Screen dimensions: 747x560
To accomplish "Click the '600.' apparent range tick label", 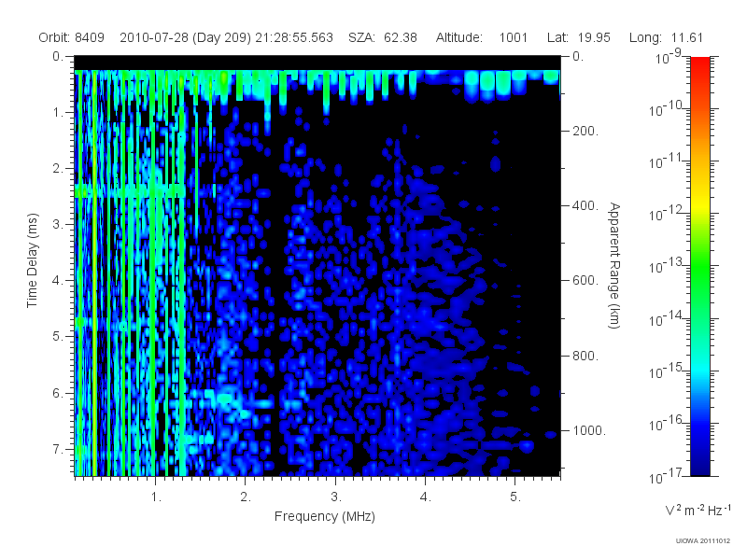I will click(x=585, y=280).
